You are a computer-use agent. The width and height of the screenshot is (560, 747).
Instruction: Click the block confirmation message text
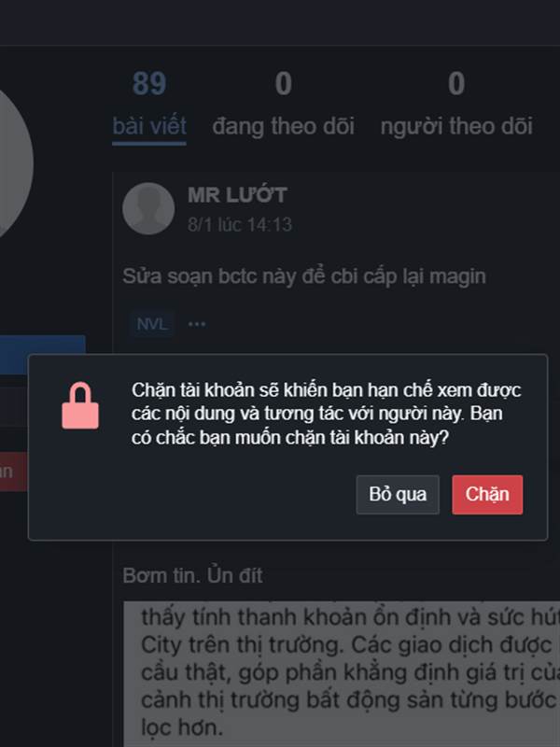326,414
